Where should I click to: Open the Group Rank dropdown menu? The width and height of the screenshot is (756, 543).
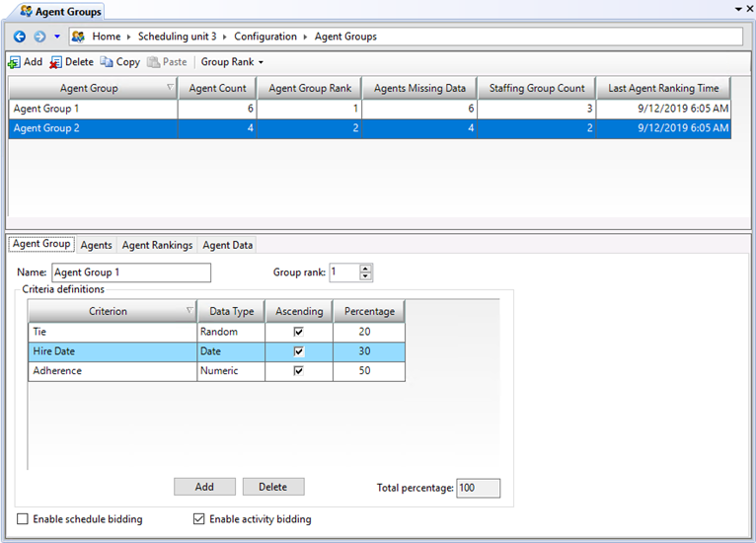tap(232, 62)
